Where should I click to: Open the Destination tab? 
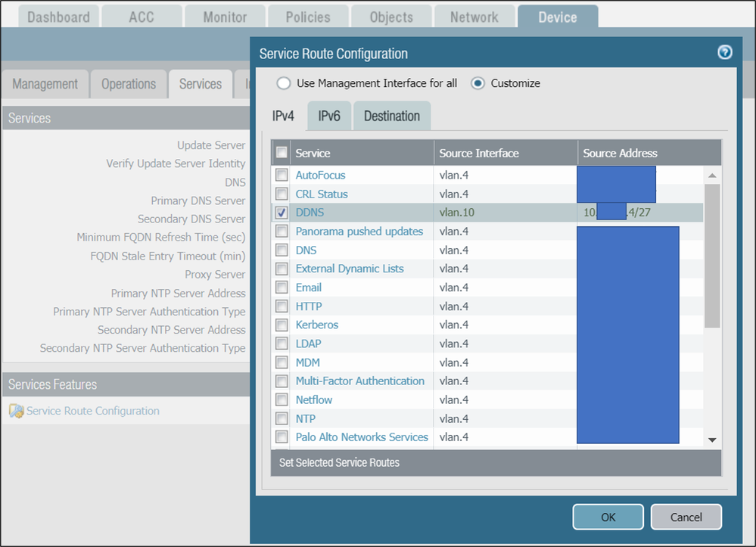(392, 117)
